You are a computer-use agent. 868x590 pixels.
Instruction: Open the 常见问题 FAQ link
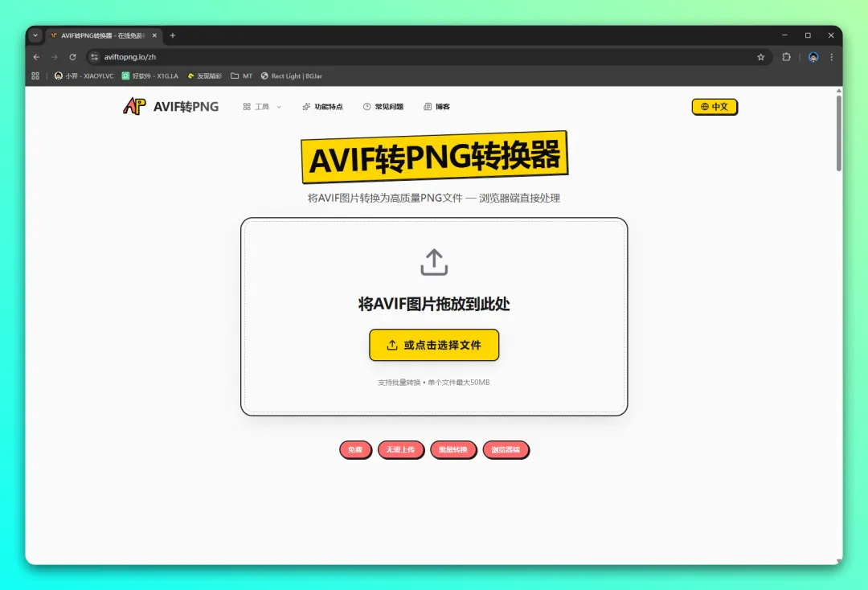coord(383,107)
